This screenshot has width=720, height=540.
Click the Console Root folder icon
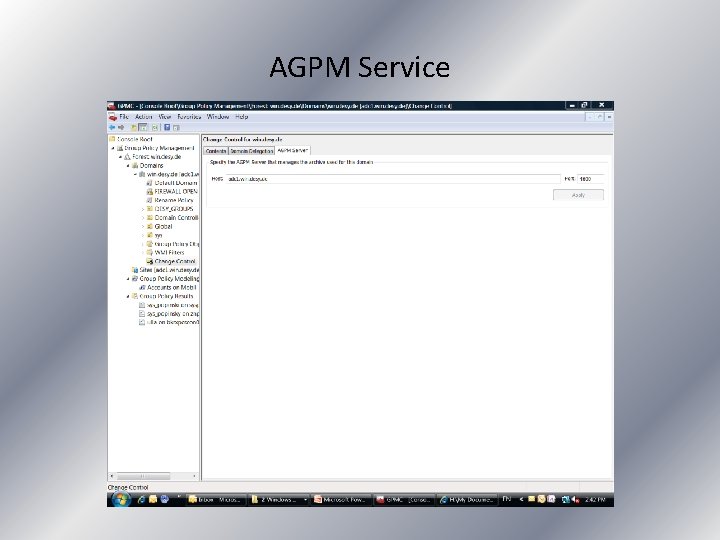(112, 139)
